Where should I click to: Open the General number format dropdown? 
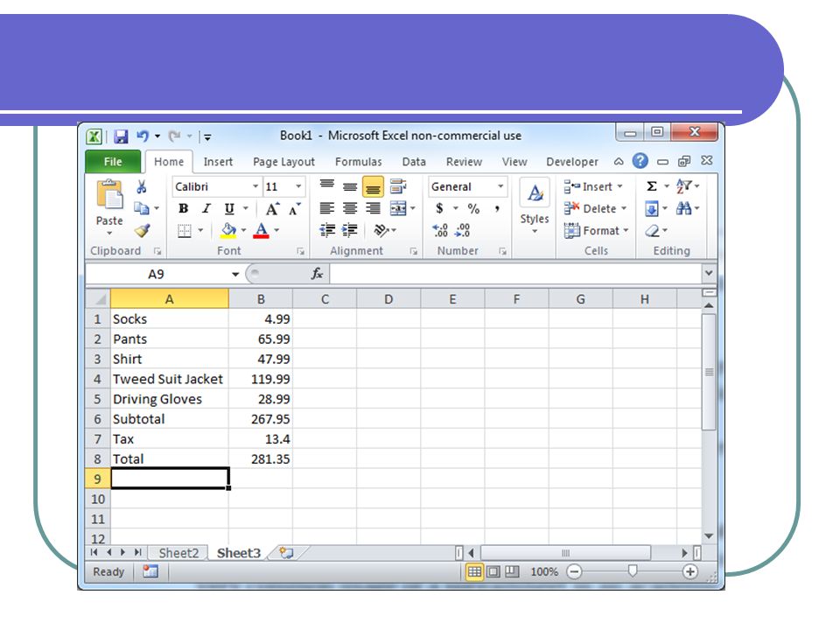pyautogui.click(x=500, y=186)
